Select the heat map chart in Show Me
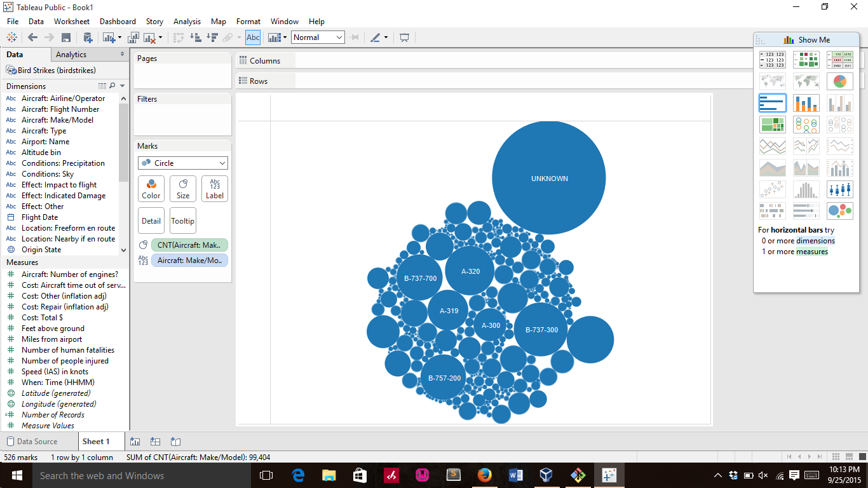 [x=806, y=60]
